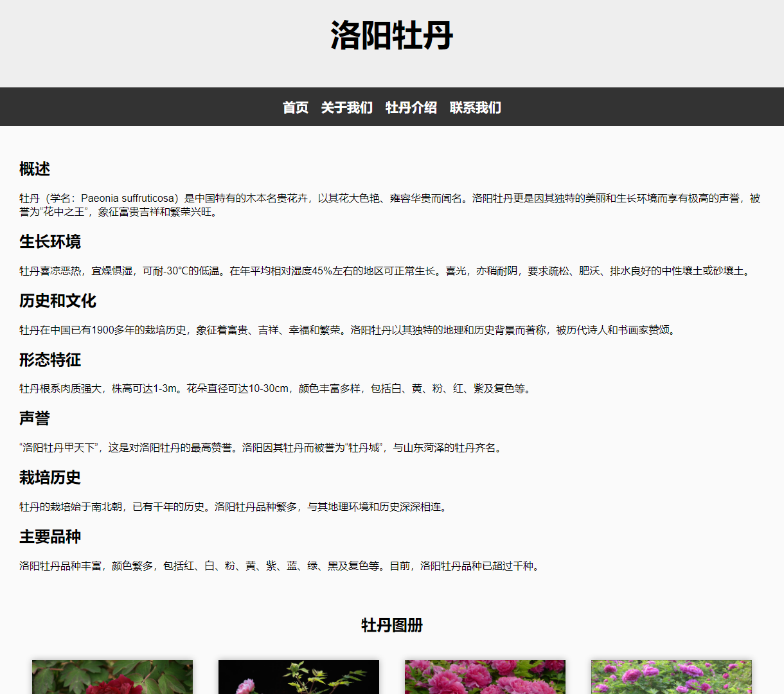This screenshot has height=694, width=784.
Task: Open the 牡丹介绍 navigation link
Action: click(411, 108)
